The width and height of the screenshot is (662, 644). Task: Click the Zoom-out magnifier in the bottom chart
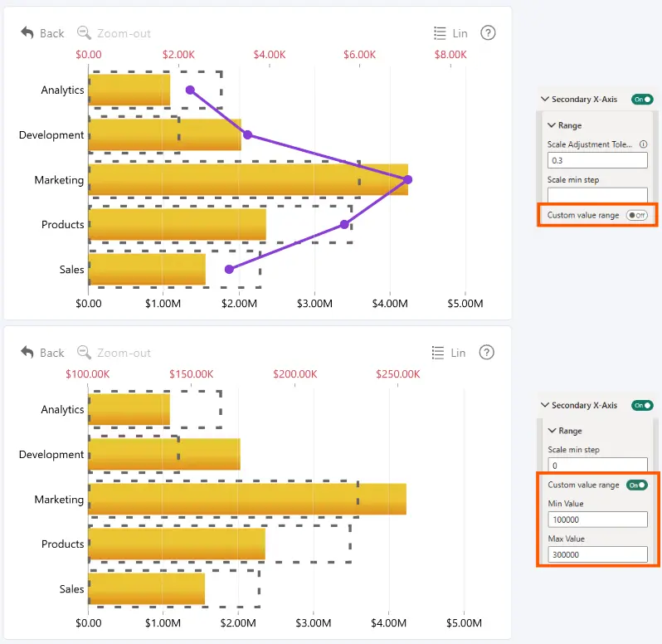pyautogui.click(x=84, y=352)
